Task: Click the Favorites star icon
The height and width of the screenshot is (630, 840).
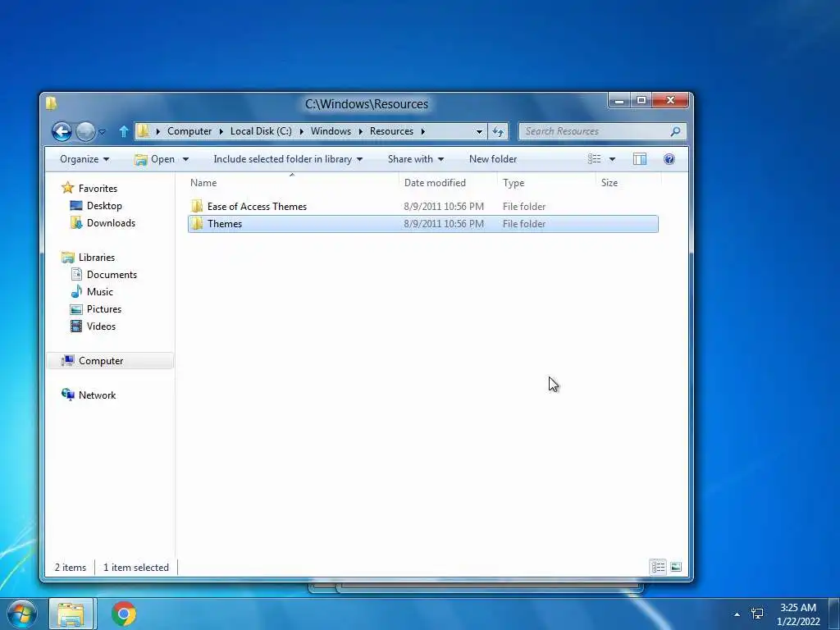Action: tap(67, 188)
